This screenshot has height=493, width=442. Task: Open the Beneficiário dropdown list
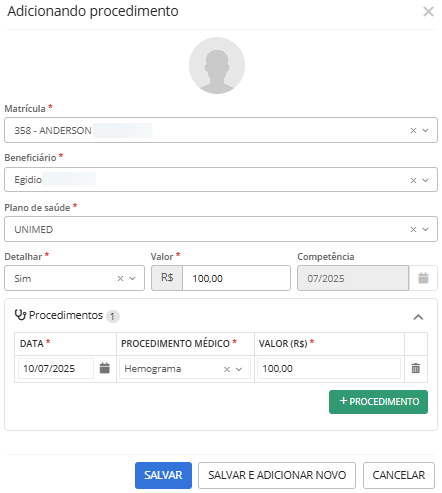point(425,180)
